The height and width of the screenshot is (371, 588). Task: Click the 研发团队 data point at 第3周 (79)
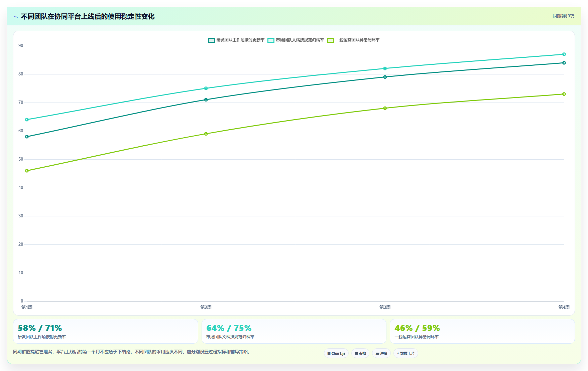click(385, 77)
